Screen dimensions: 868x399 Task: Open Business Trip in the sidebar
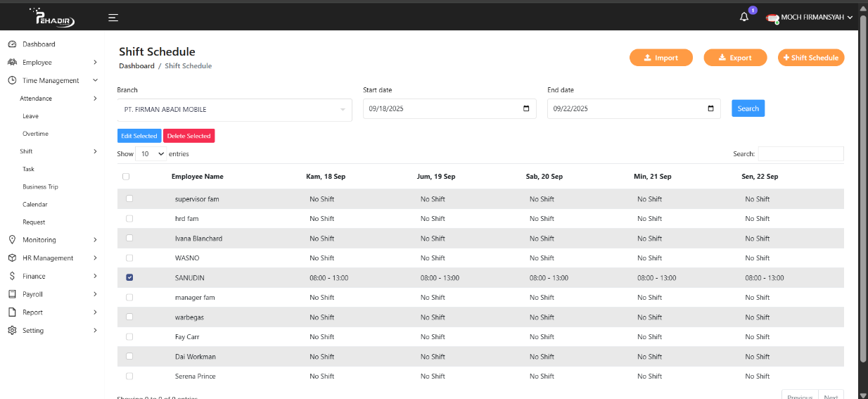[x=40, y=186]
